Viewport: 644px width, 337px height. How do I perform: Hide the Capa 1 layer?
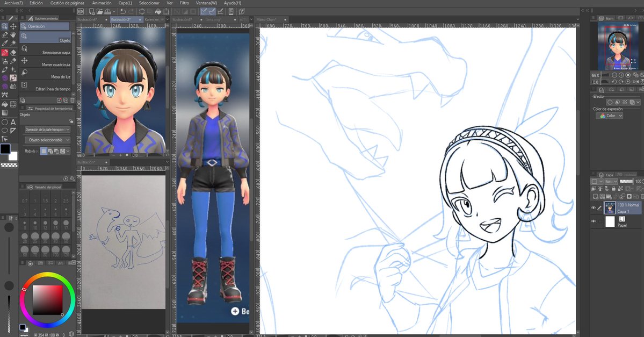pyautogui.click(x=593, y=208)
